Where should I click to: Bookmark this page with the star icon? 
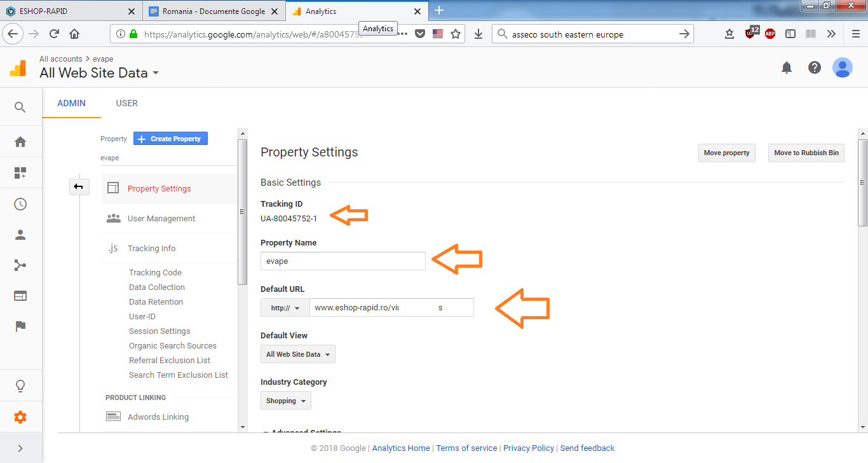[x=456, y=34]
